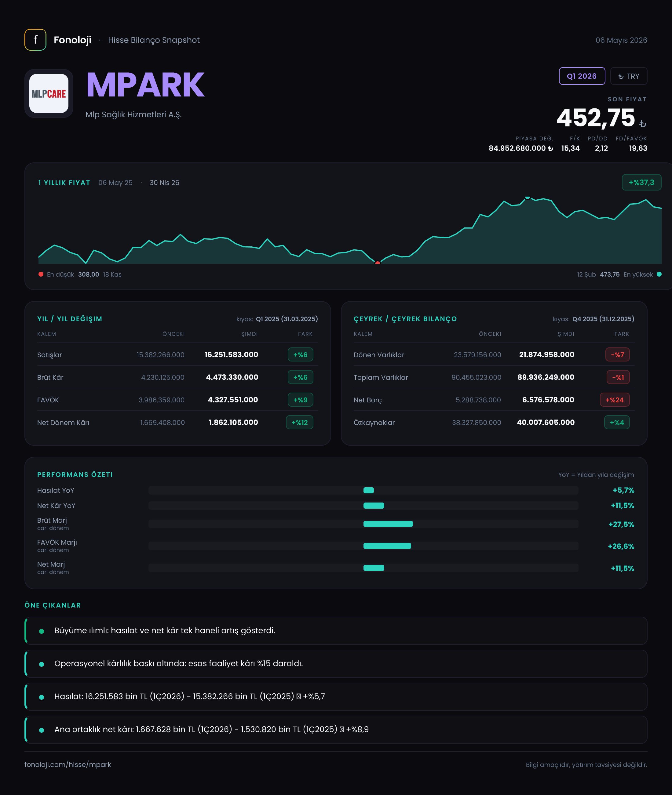This screenshot has width=672, height=795.
Task: Click the MPARK ticker title
Action: pyautogui.click(x=145, y=85)
